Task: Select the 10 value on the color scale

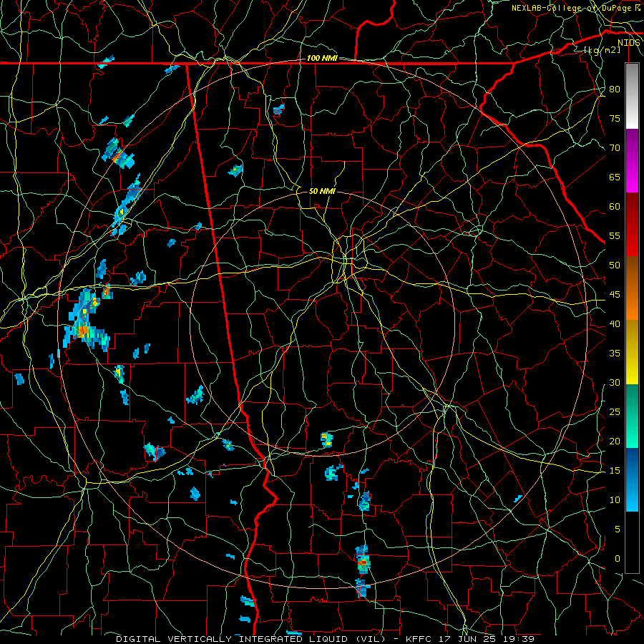Action: point(615,500)
